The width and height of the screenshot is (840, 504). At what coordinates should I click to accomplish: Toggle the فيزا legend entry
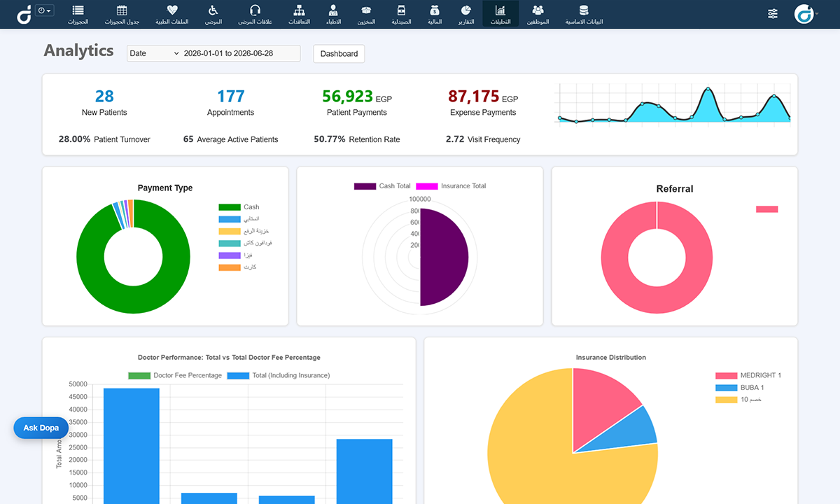235,255
